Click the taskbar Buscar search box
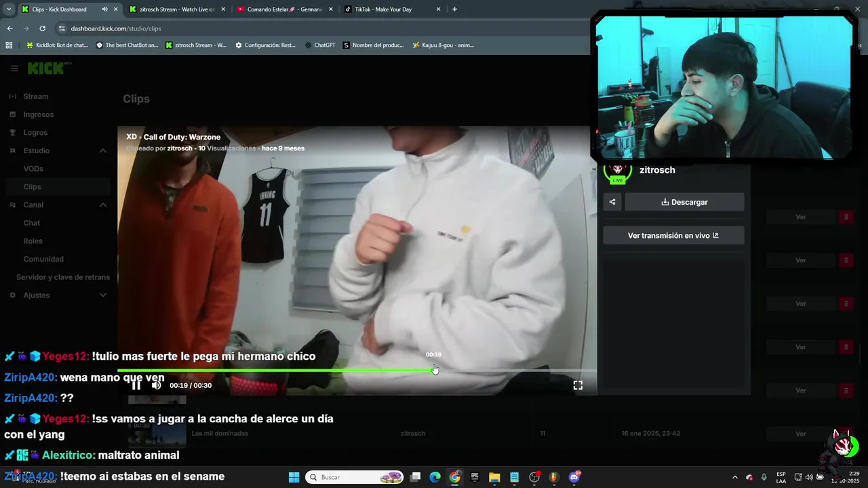 354,477
